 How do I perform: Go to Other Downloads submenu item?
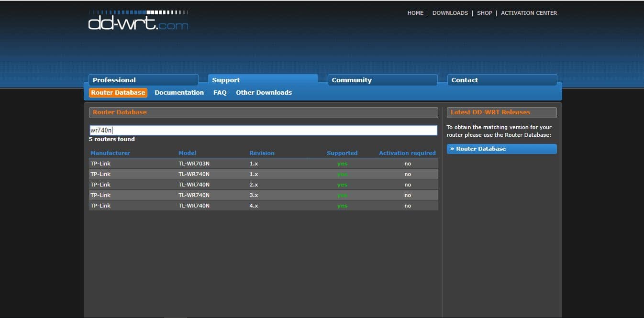(x=264, y=92)
